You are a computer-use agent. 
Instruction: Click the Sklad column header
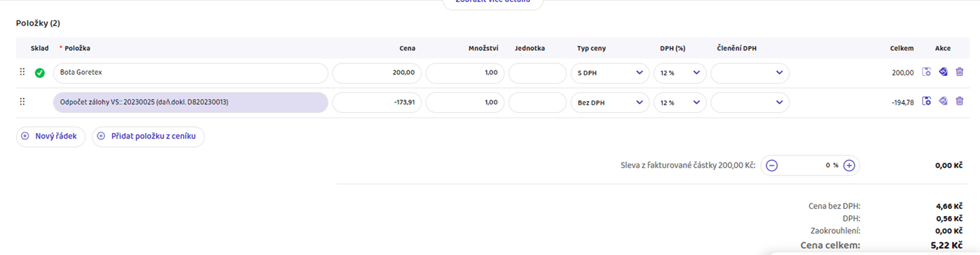tap(40, 48)
